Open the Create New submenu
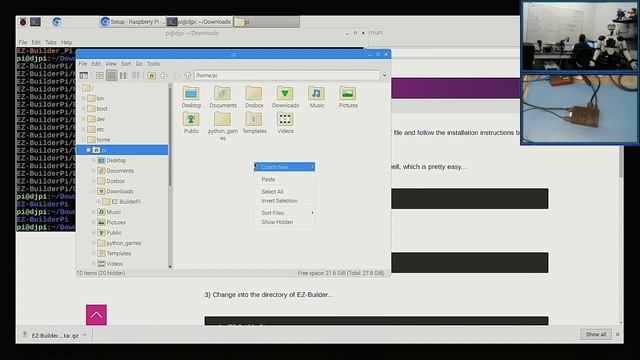Viewport: 640px width, 360px height. coord(284,167)
